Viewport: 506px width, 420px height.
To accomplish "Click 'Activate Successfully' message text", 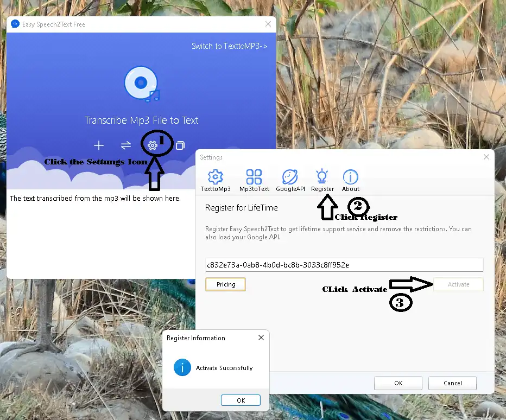I will 224,368.
